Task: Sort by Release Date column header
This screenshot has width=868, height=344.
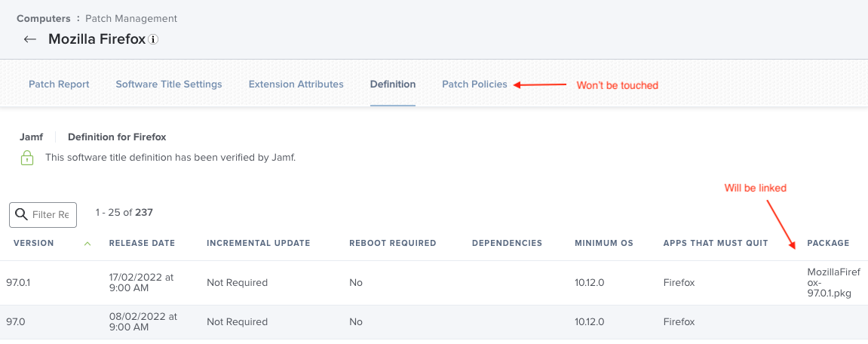Action: tap(142, 243)
